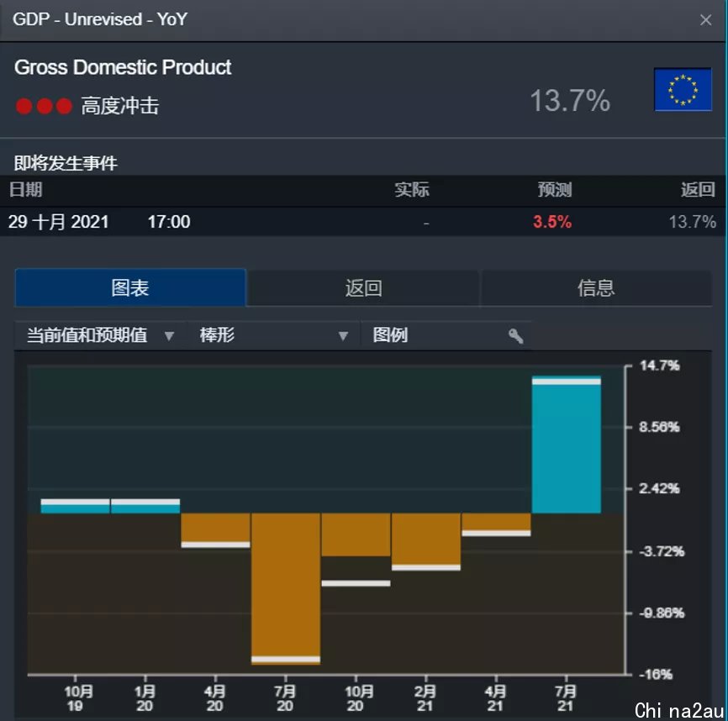The height and width of the screenshot is (721, 728).
Task: Click the 返回 column header in table
Action: (698, 190)
